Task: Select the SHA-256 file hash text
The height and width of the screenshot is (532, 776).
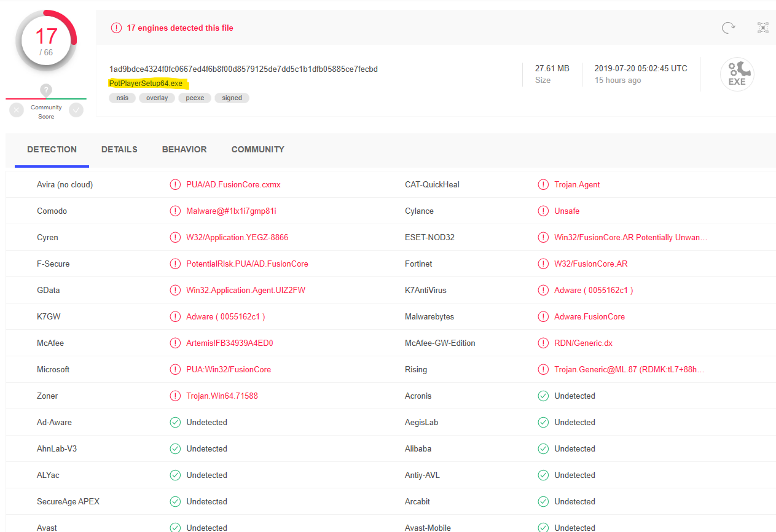Action: click(x=243, y=69)
